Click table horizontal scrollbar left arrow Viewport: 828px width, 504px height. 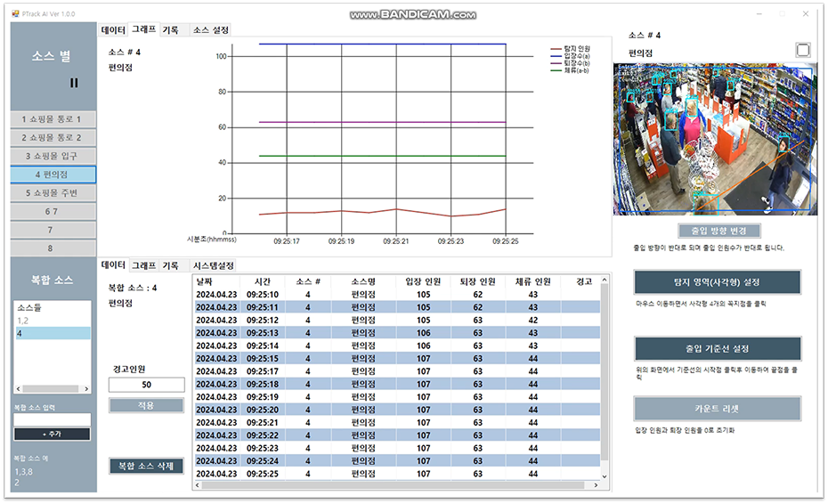198,485
